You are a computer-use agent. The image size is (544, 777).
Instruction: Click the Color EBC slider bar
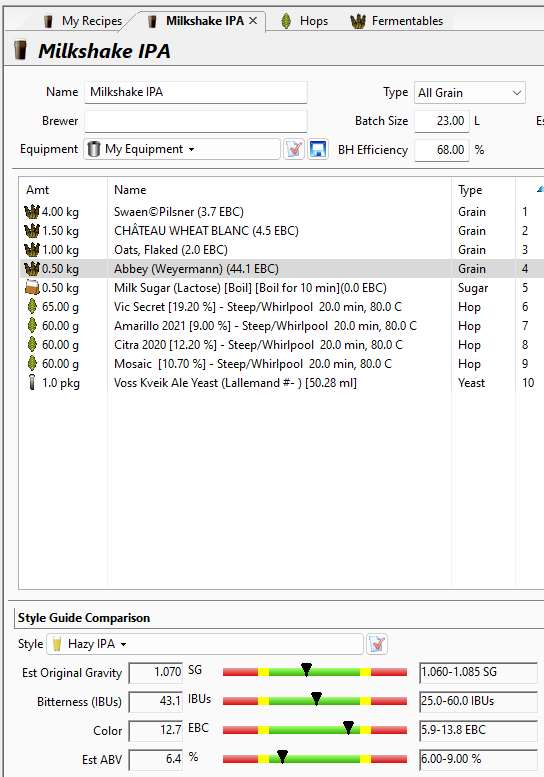point(315,729)
